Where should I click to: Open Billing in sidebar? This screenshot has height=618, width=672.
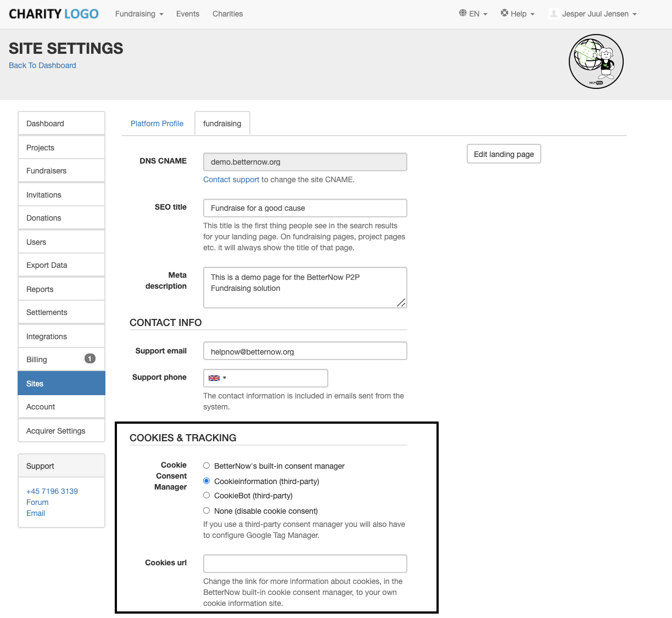tap(61, 359)
